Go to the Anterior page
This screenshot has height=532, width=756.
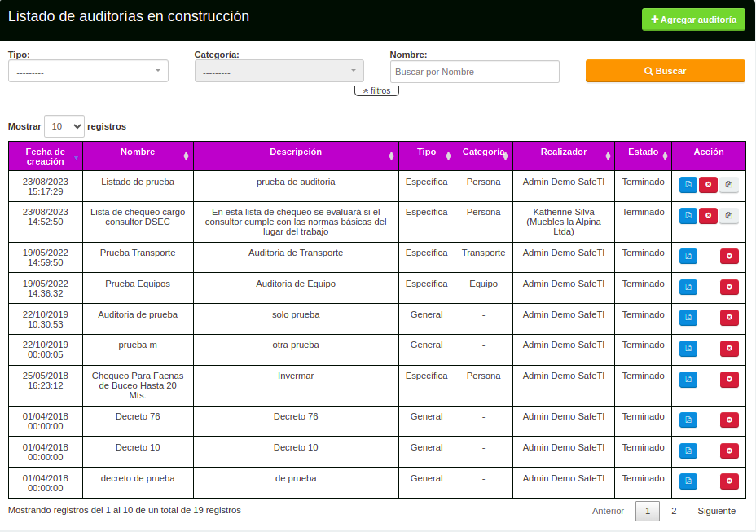[608, 511]
